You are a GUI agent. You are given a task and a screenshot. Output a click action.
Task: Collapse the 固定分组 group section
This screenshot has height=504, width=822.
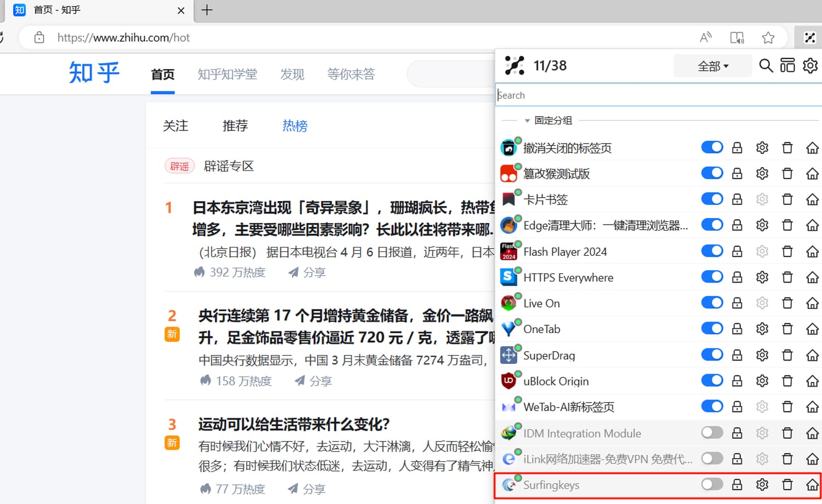(527, 121)
